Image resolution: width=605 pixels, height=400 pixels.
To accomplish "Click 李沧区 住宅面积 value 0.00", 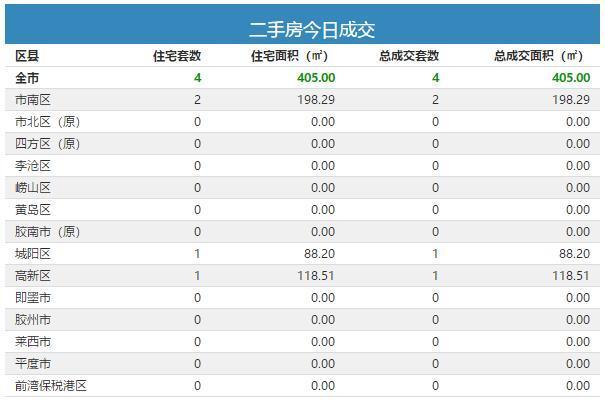I will (323, 166).
